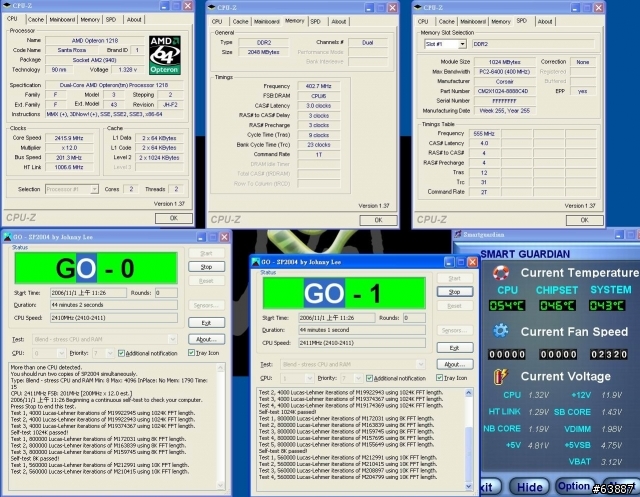640x497 pixels.
Task: Open About tab in first CPU-Z window
Action: pos(134,20)
